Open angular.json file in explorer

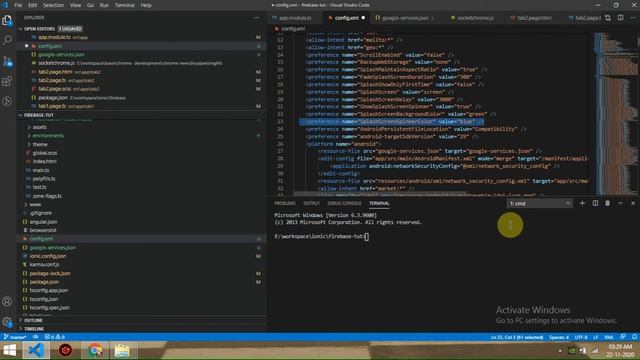point(43,222)
